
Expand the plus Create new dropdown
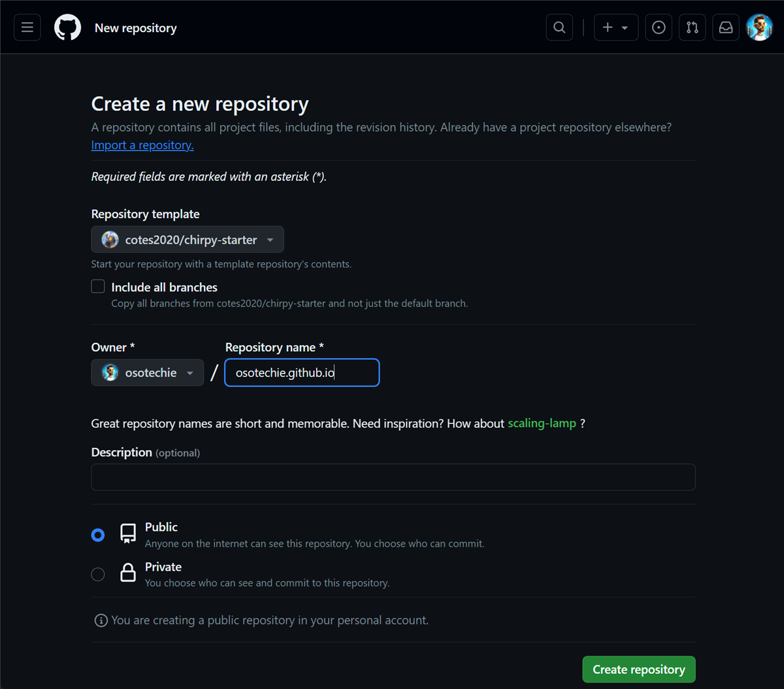click(615, 27)
